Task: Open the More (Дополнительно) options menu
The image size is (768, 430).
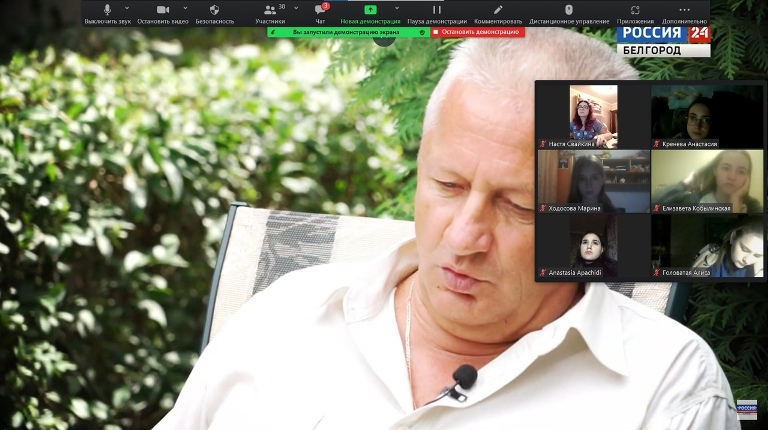Action: [x=684, y=10]
